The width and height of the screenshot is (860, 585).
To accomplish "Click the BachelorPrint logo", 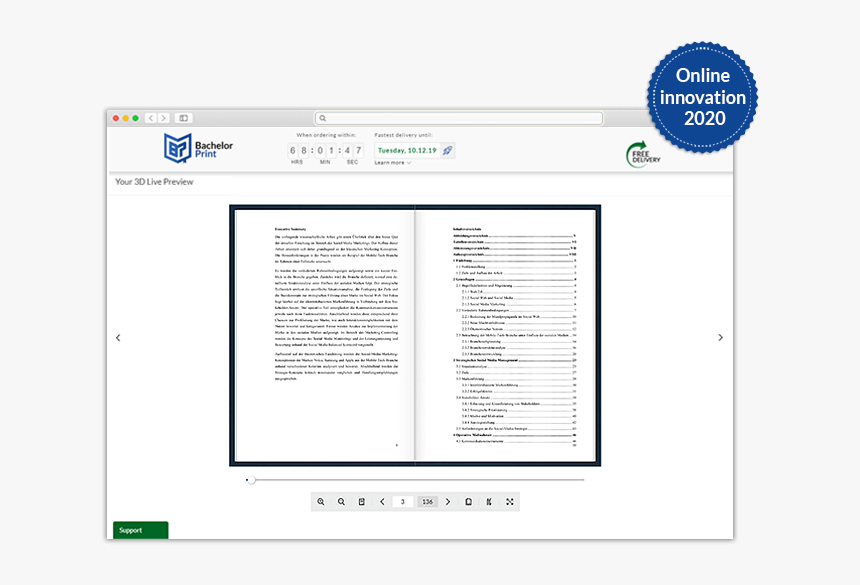I will 198,149.
